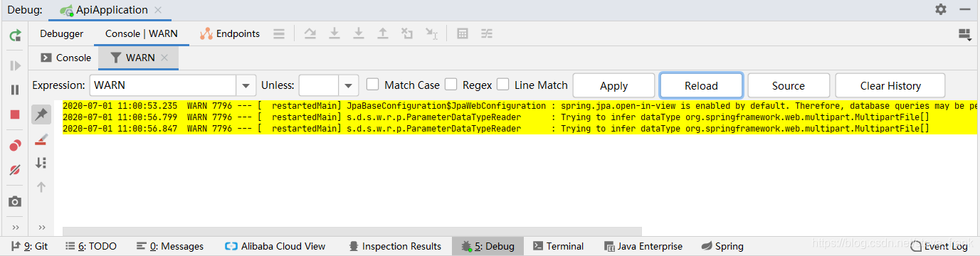
Task: Open TODO tool window
Action: point(90,246)
